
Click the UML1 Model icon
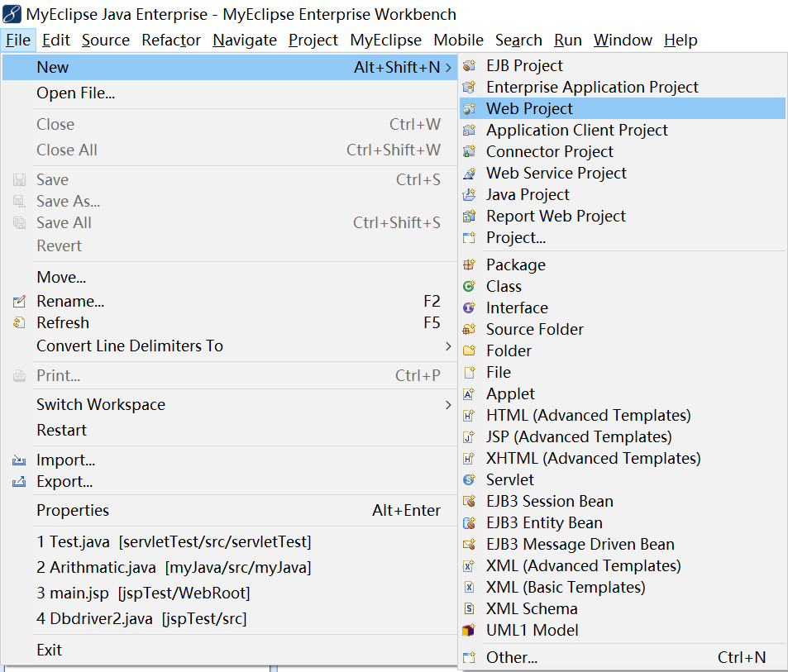click(469, 631)
